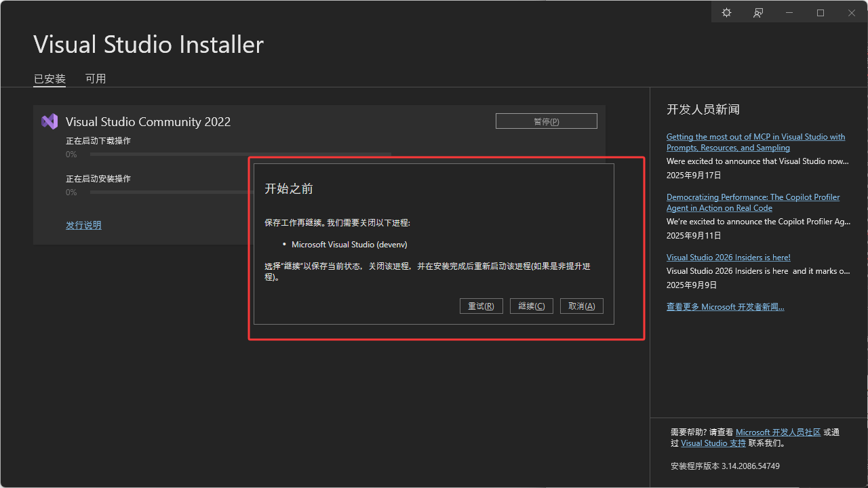Click the 取消(A) button in dialog
The height and width of the screenshot is (488, 868).
[x=582, y=306]
